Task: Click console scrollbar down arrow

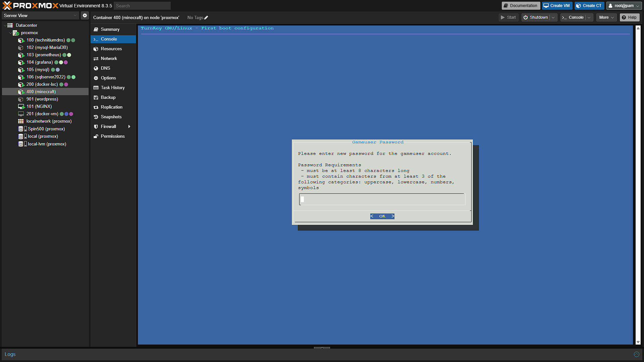Action: 638,342
